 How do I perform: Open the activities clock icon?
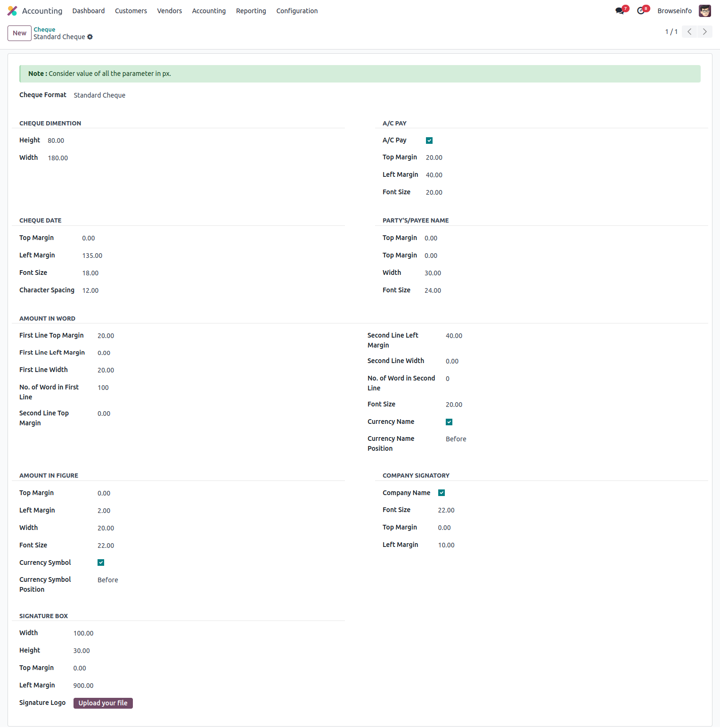point(641,11)
